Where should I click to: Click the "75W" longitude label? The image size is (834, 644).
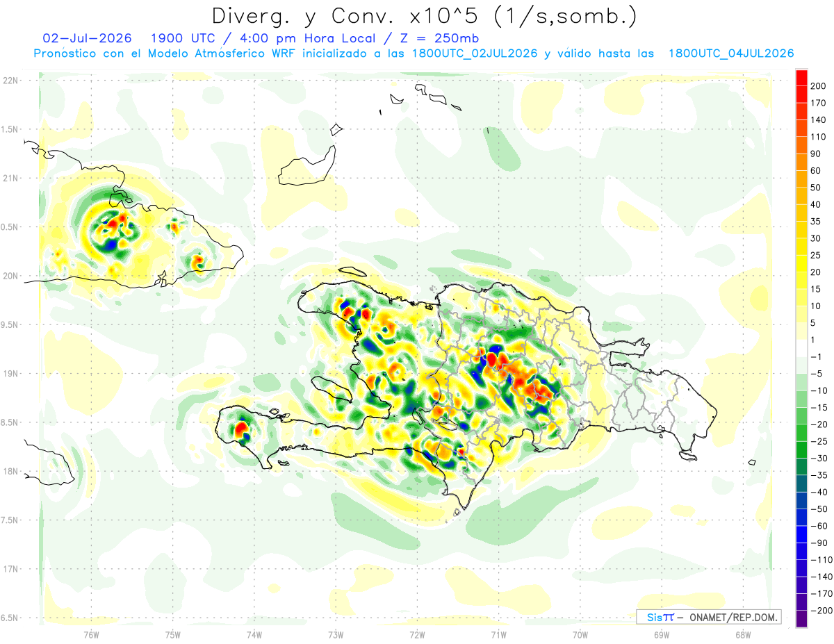click(x=173, y=634)
